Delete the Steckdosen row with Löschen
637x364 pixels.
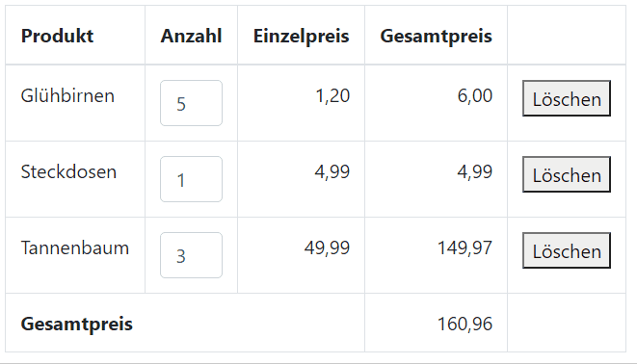[x=567, y=174]
